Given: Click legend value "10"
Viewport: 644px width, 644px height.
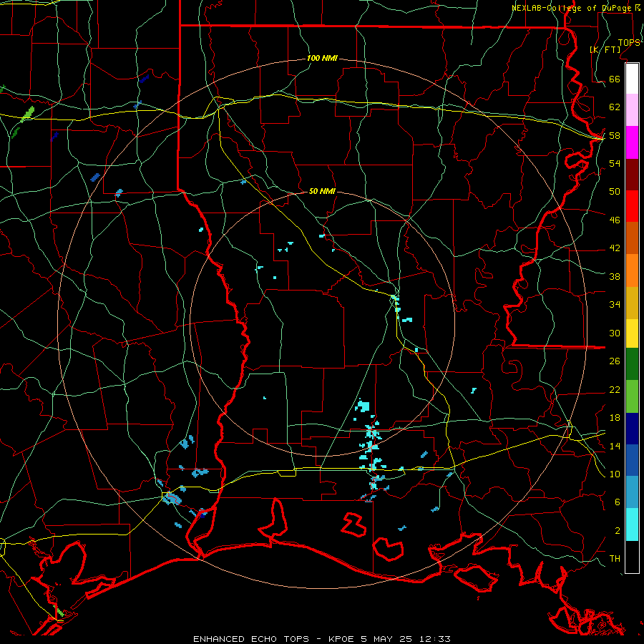Looking at the screenshot, I should click(x=615, y=474).
